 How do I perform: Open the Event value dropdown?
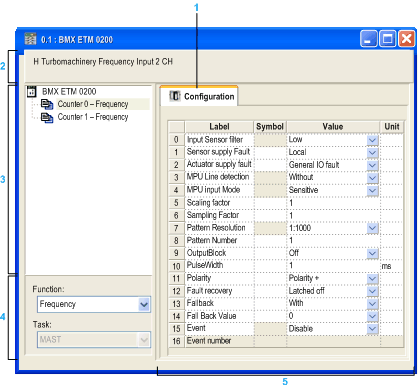(x=372, y=329)
